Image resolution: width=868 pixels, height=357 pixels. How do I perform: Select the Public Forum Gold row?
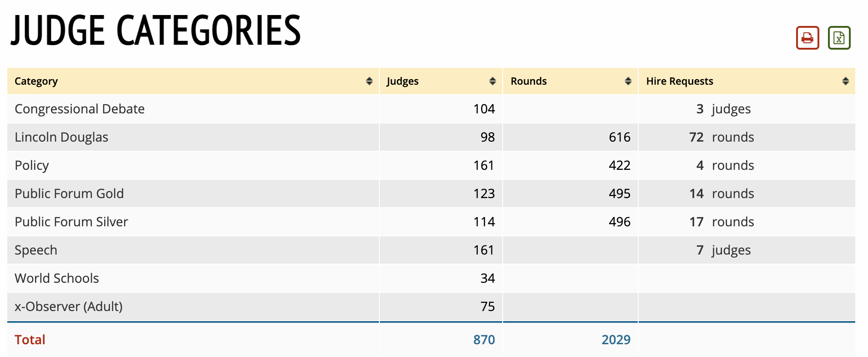click(69, 194)
